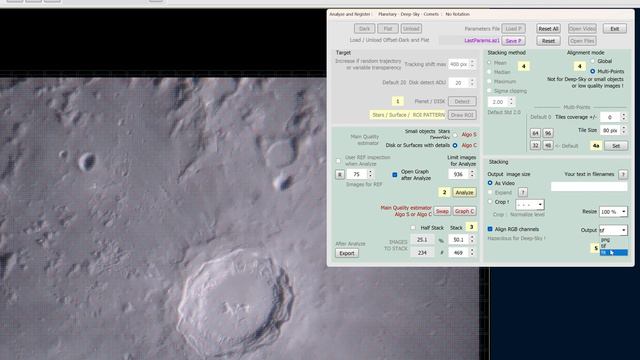Click Stack percentage value 50.1
The height and width of the screenshot is (360, 640).
(459, 240)
